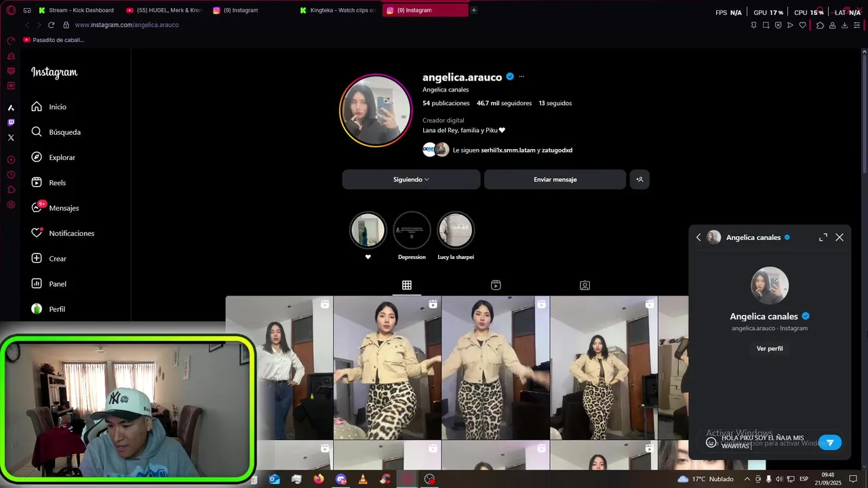The height and width of the screenshot is (488, 868).
Task: Open browser extensions cube icon
Action: (820, 25)
